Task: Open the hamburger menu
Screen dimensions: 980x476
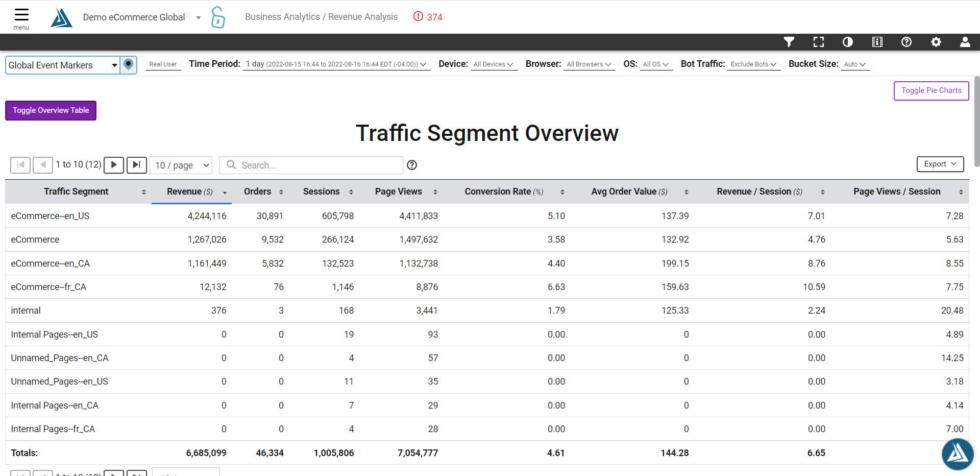Action: point(21,18)
